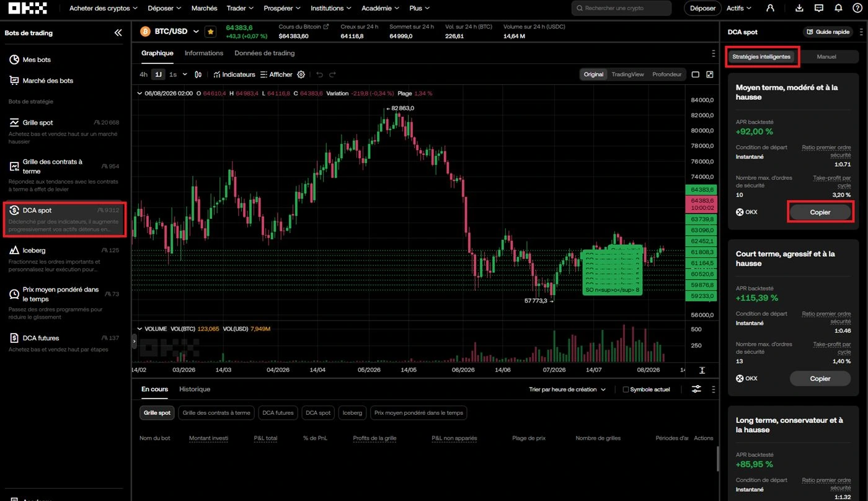Open Indicateurs
The width and height of the screenshot is (868, 501).
[234, 74]
